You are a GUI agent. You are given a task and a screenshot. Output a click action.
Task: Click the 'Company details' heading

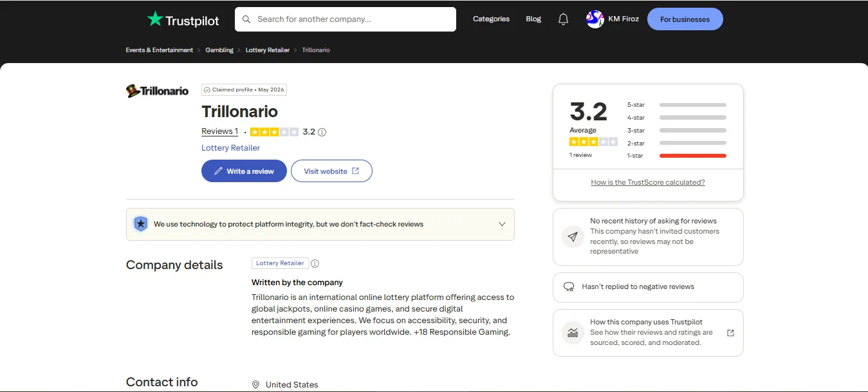[x=174, y=265]
